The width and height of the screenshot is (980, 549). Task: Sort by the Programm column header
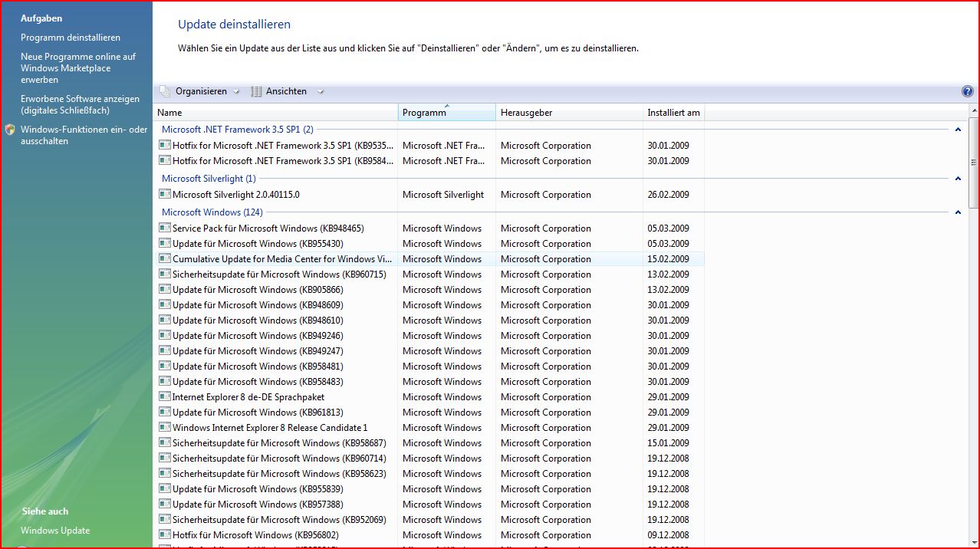pos(447,112)
